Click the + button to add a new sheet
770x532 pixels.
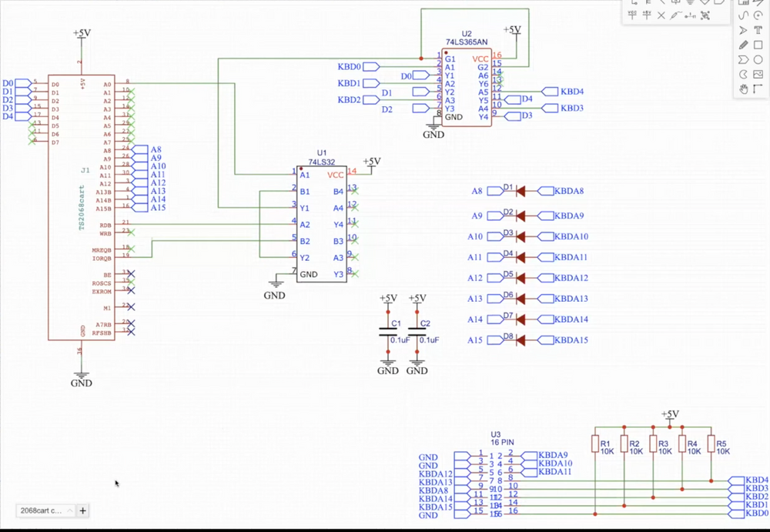click(x=82, y=510)
